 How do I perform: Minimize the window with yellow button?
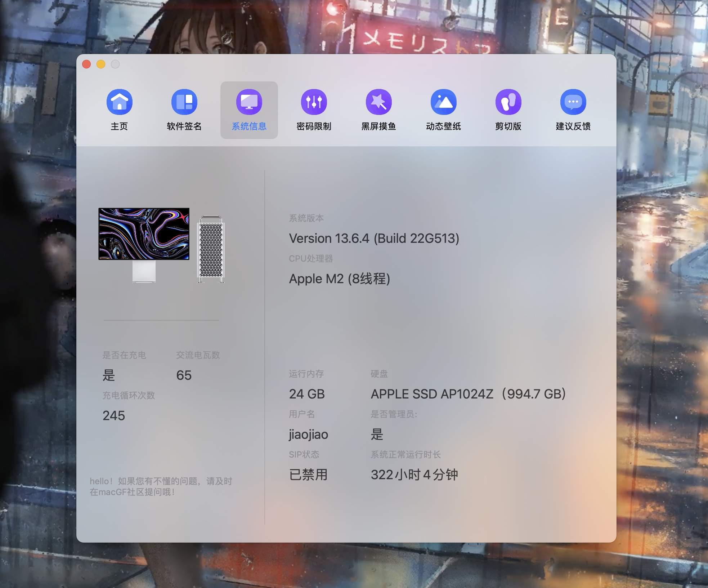[101, 64]
